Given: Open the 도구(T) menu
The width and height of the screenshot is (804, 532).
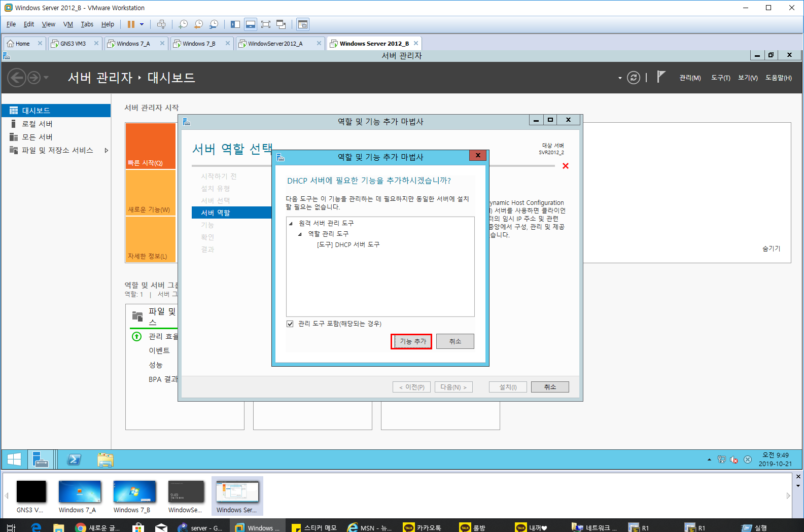Looking at the screenshot, I should [720, 78].
